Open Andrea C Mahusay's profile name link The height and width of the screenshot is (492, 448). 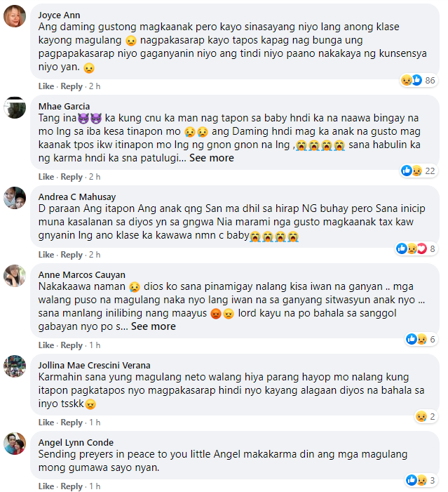tap(77, 197)
